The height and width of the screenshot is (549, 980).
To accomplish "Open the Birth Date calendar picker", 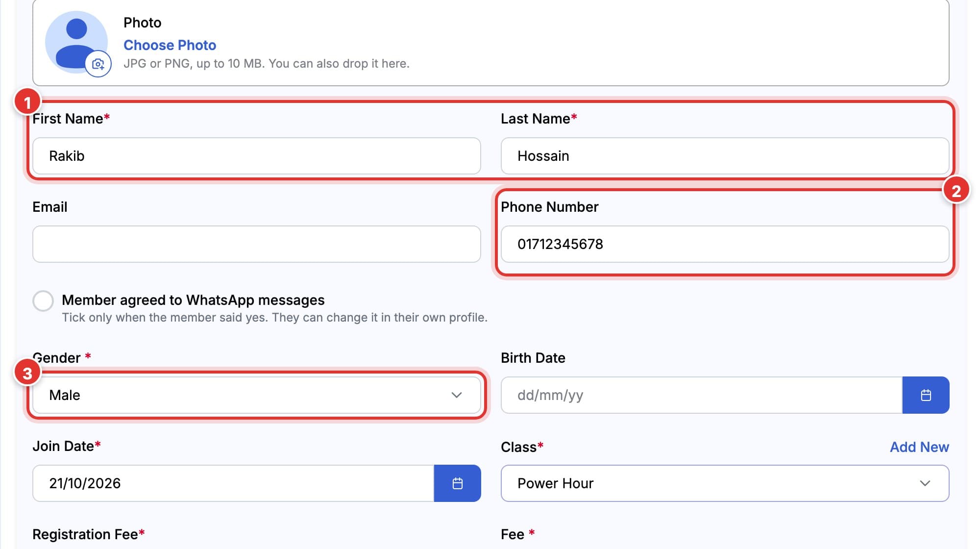I will 926,395.
